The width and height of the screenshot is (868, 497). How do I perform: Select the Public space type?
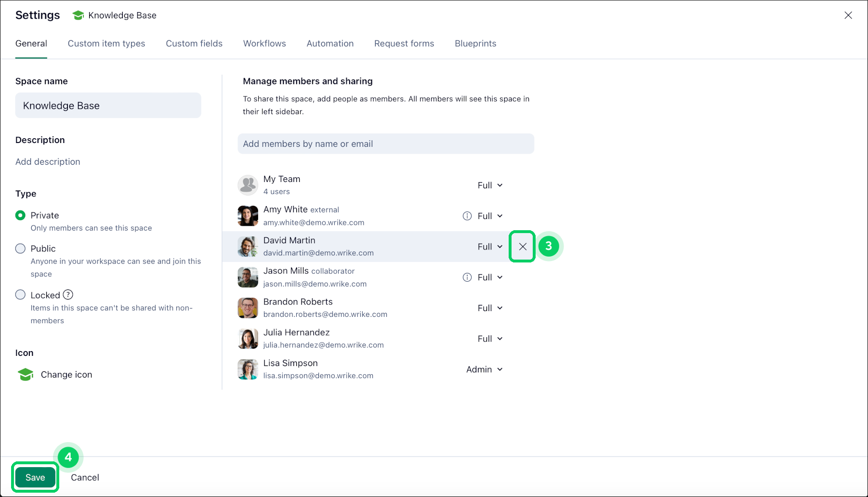(20, 248)
